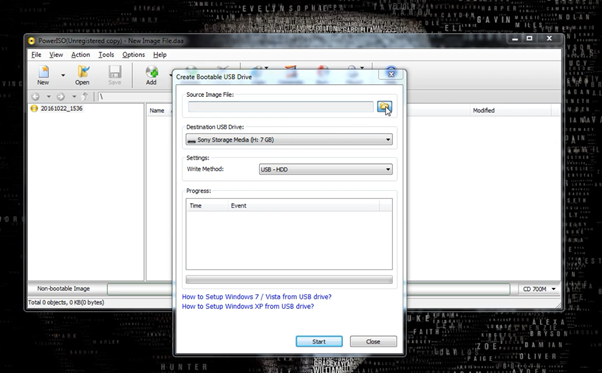
Task: Click the Source Image File field
Action: 281,107
